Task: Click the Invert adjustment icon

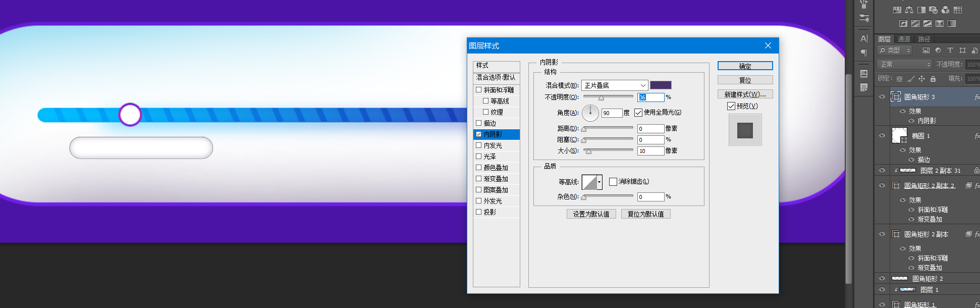Action: [903, 23]
